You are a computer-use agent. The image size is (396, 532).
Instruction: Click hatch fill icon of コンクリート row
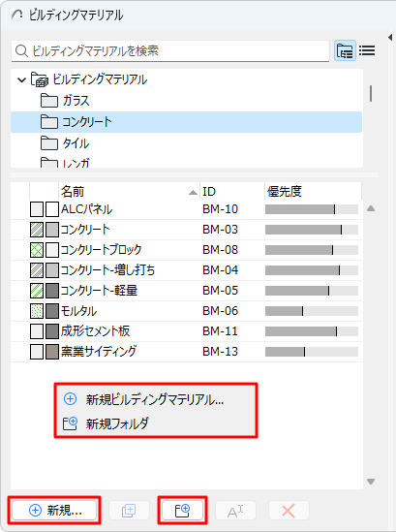point(37,230)
